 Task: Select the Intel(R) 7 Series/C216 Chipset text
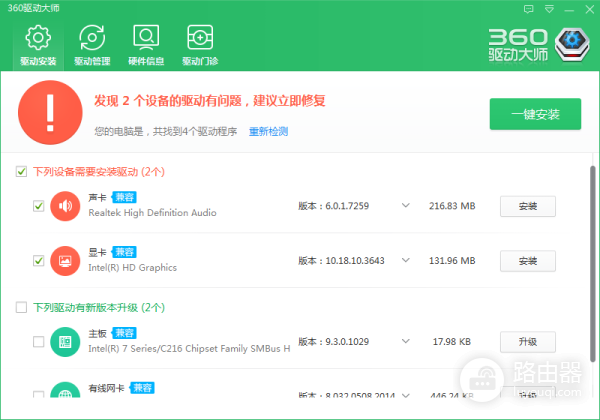(189, 348)
